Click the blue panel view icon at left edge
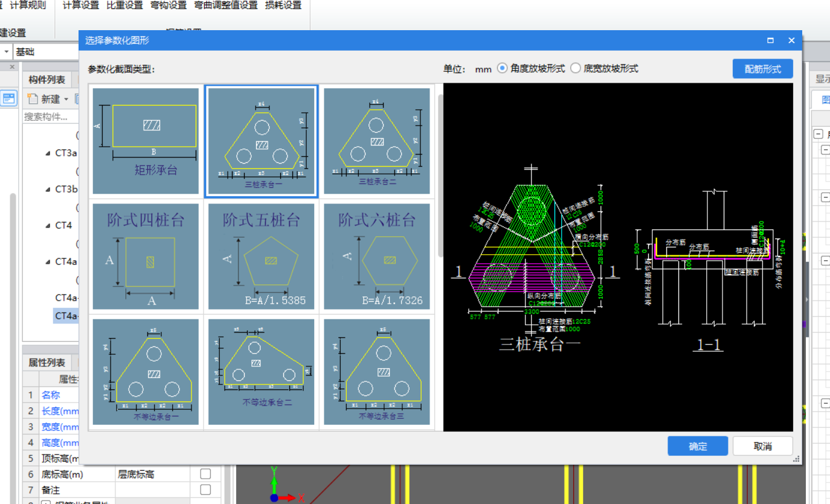 coord(8,98)
